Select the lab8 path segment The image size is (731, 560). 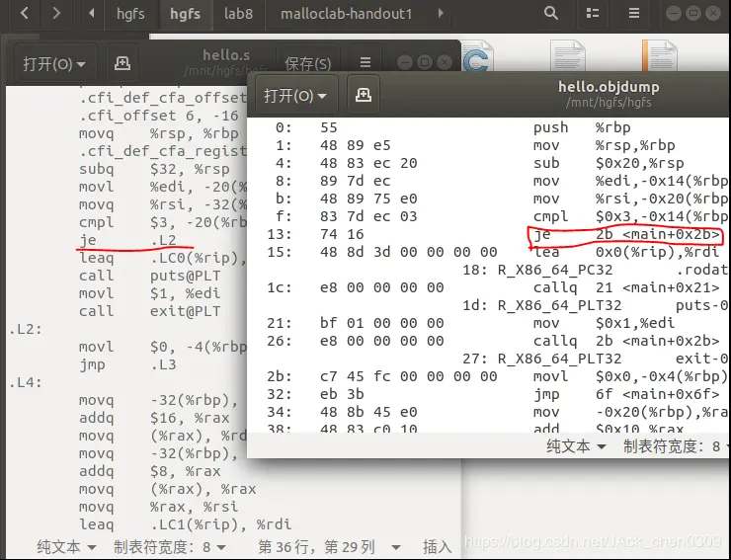238,14
